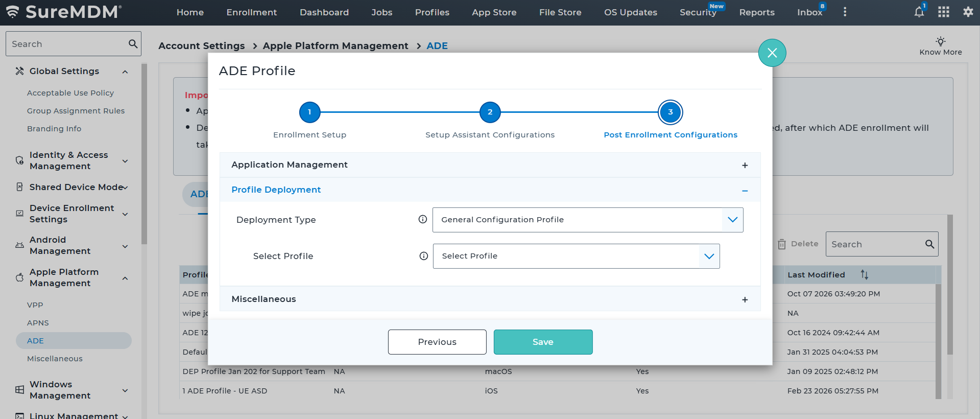980x419 pixels.
Task: Open the Deployment Type dropdown
Action: coord(588,220)
